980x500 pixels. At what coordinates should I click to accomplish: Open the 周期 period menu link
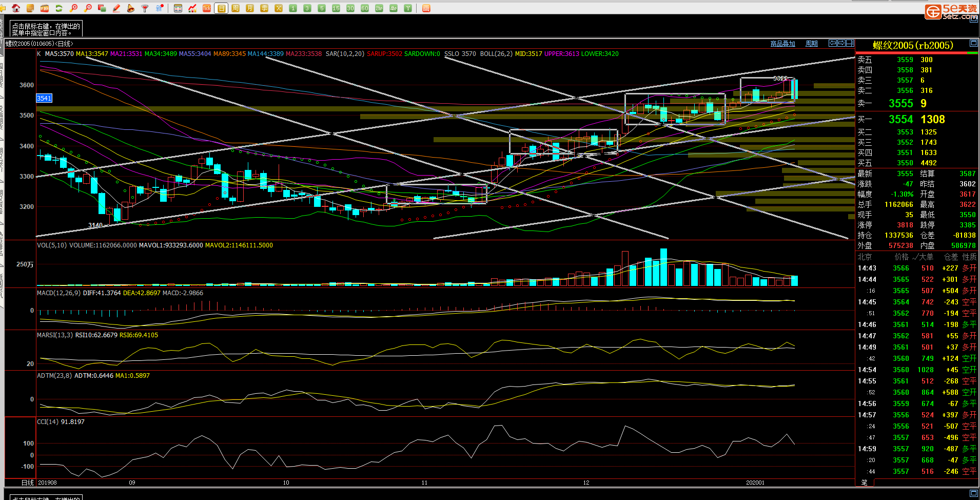click(x=811, y=44)
